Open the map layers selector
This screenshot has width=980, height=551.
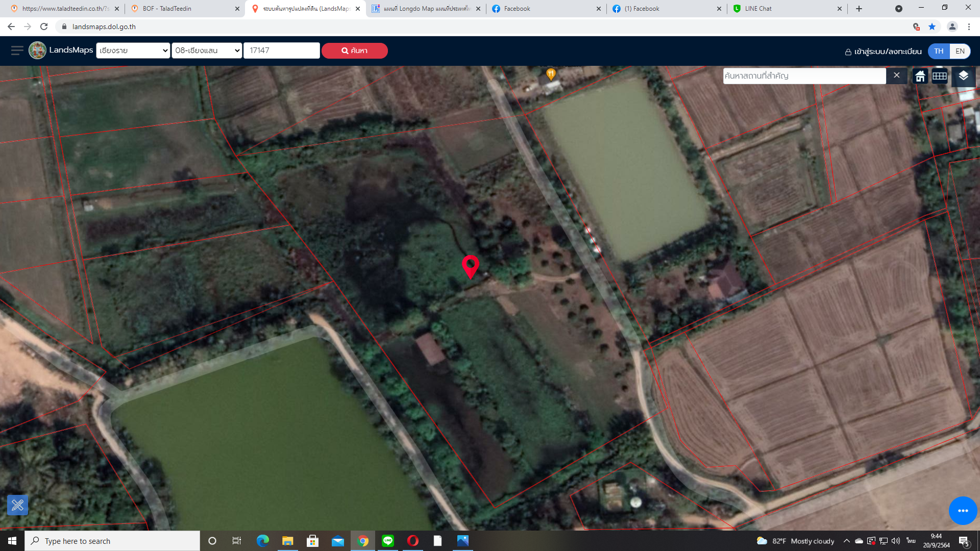point(963,76)
